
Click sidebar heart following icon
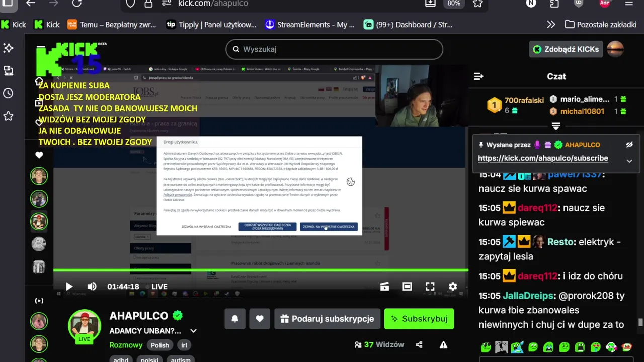pyautogui.click(x=39, y=155)
